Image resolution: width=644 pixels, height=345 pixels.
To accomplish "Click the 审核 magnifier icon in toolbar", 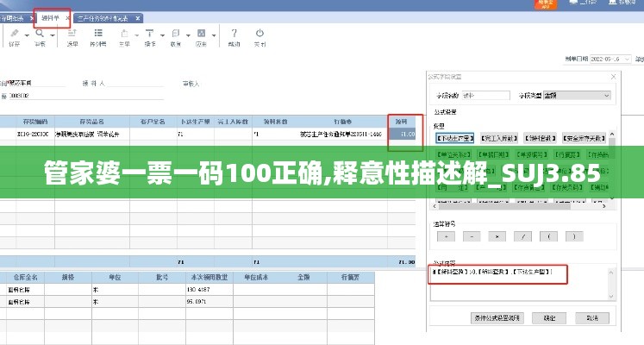I will [x=40, y=34].
